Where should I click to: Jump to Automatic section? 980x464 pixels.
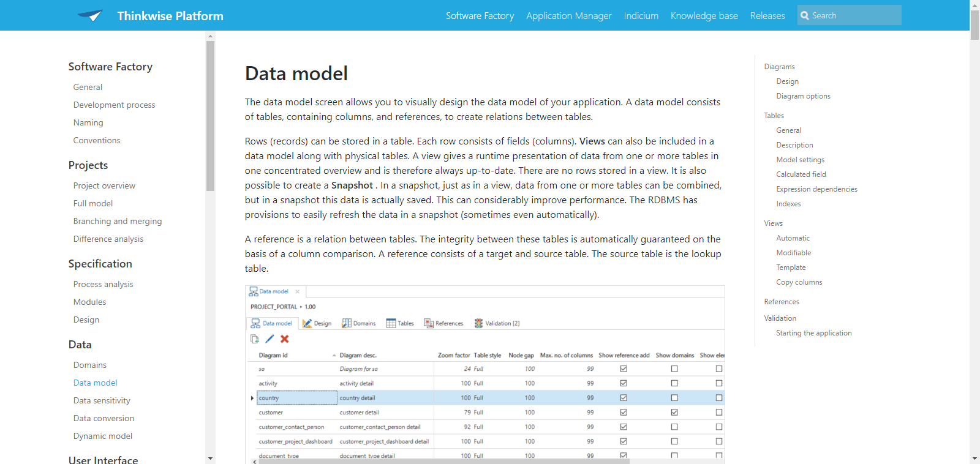tap(793, 238)
